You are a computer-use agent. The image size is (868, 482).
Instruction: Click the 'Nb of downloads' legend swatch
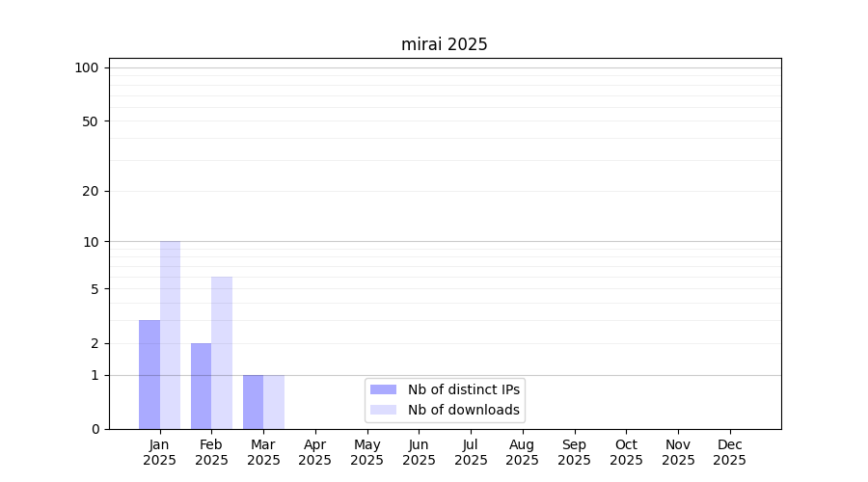pyautogui.click(x=383, y=410)
